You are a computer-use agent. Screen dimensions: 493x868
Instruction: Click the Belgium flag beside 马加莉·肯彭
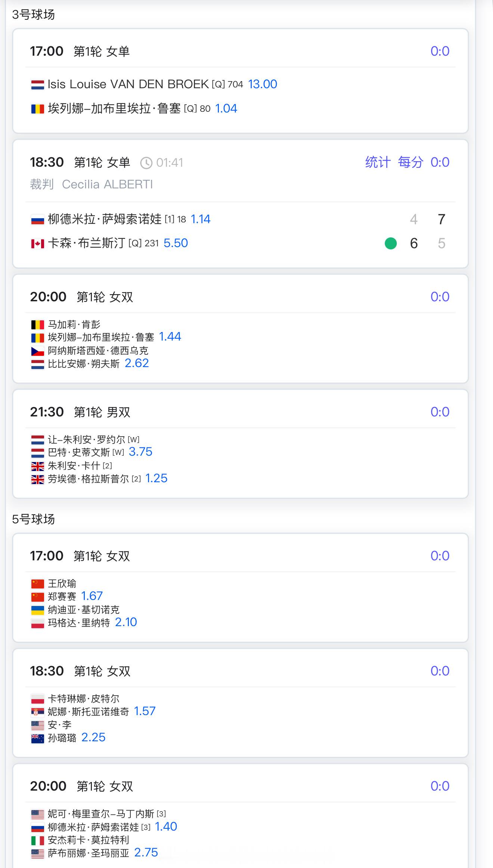[x=37, y=324]
